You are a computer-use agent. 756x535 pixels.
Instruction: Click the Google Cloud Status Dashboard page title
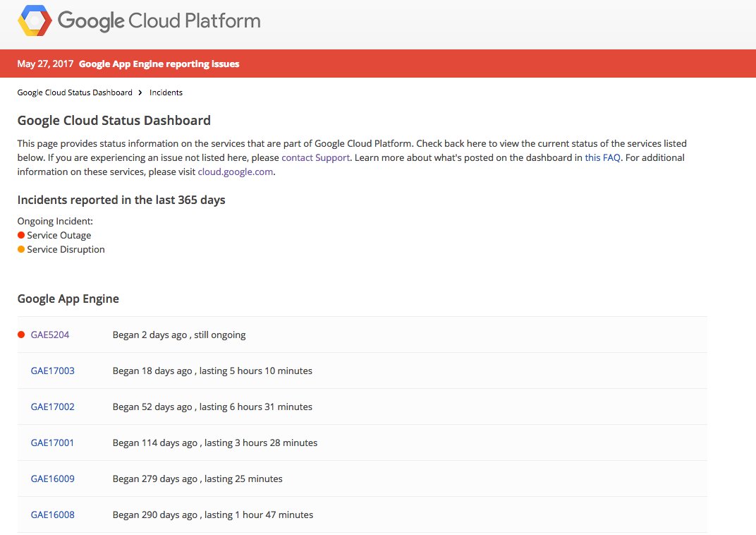[x=114, y=120]
